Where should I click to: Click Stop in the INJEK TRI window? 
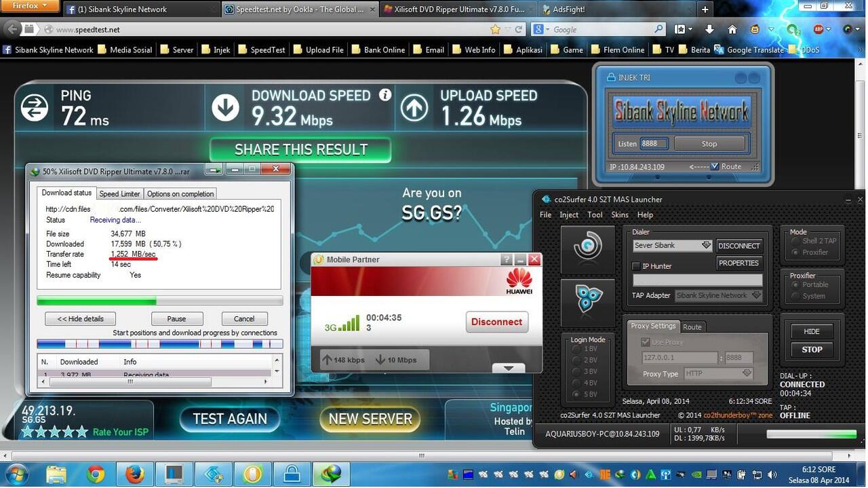coord(709,144)
